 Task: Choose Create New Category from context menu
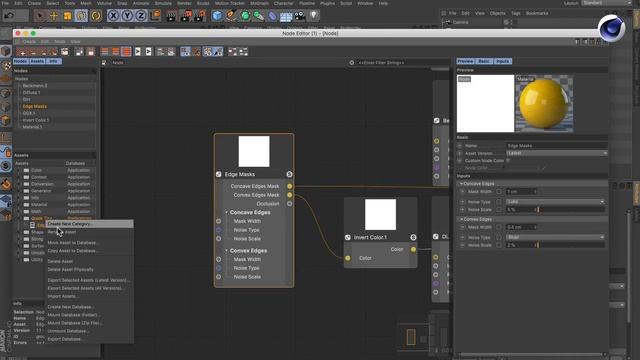(89, 224)
